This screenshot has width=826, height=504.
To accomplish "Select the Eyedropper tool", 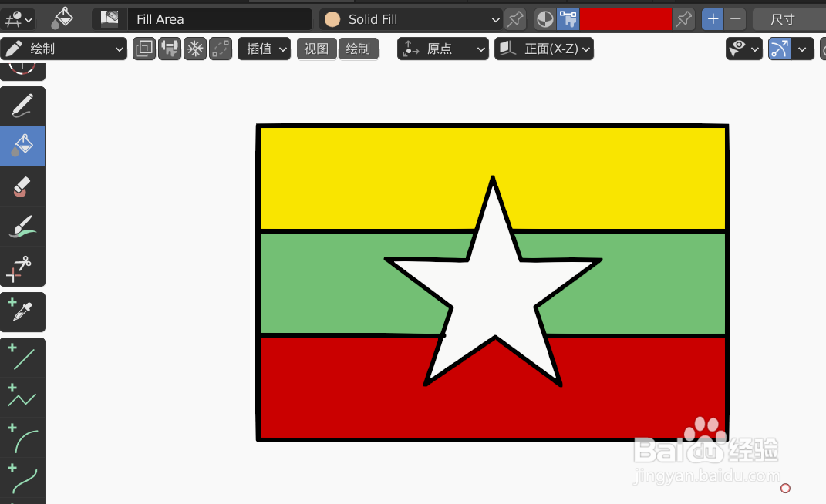I will point(22,312).
